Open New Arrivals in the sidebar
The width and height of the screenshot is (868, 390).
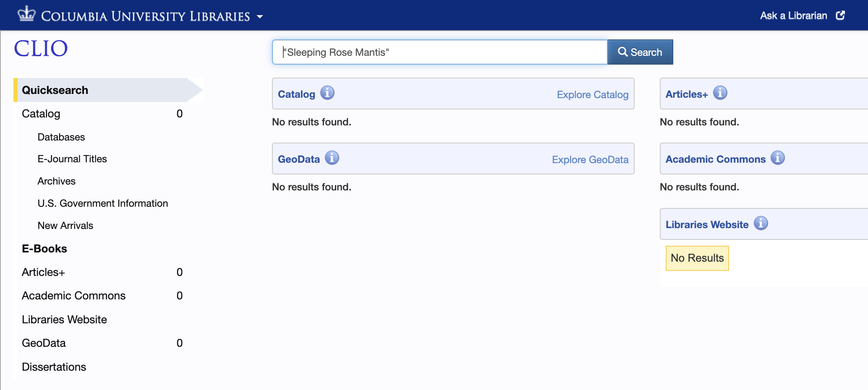pyautogui.click(x=65, y=226)
